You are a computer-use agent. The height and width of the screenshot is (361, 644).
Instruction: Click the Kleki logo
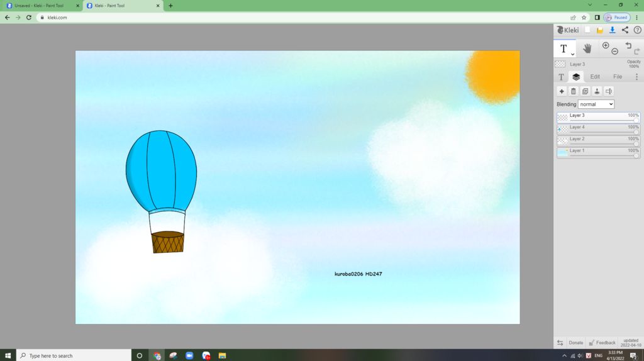(568, 30)
